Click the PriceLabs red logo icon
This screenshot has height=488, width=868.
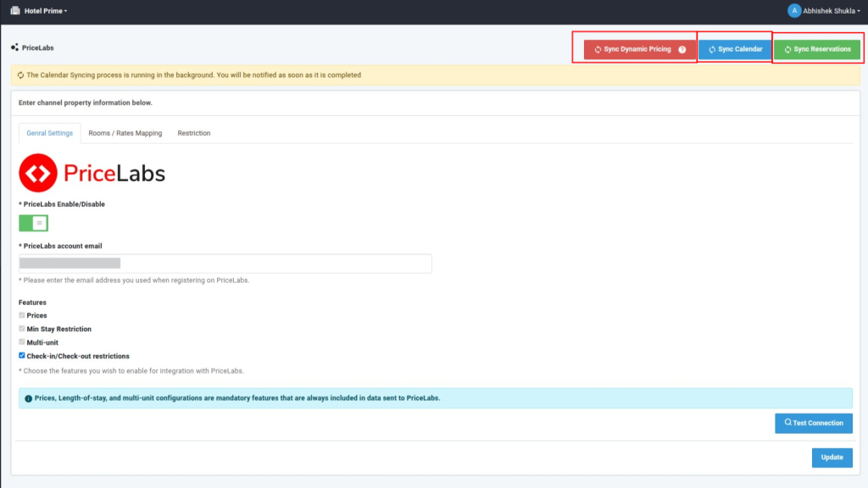[x=38, y=174]
